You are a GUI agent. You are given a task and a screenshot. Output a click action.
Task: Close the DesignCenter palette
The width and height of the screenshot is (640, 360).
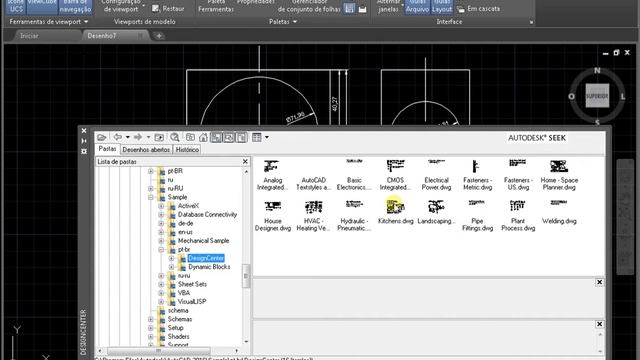(84, 131)
